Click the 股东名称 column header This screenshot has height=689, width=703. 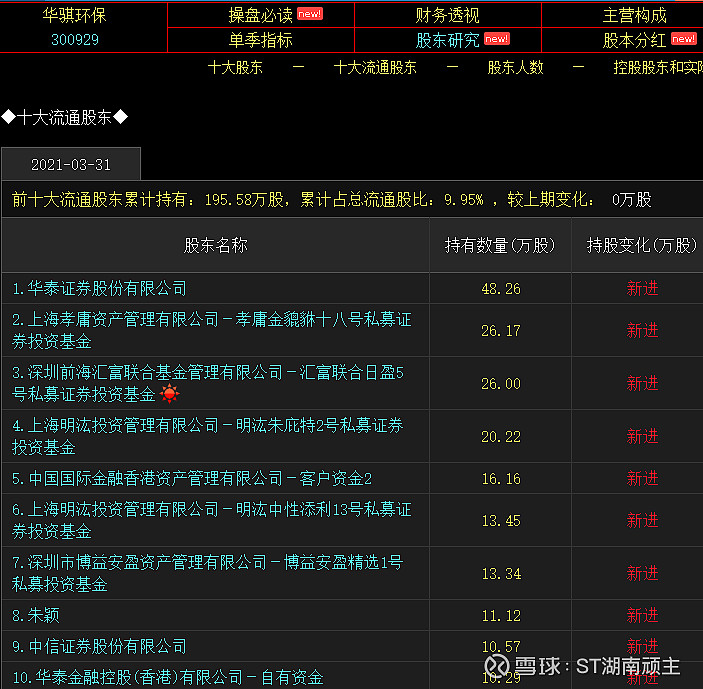click(x=216, y=245)
